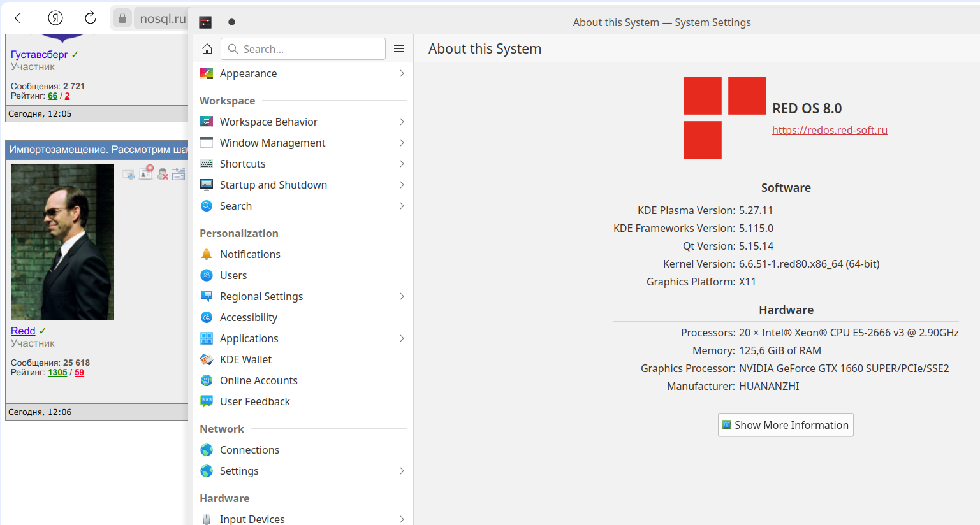Click the Applications grid icon
The height and width of the screenshot is (525, 980).
[x=207, y=338]
